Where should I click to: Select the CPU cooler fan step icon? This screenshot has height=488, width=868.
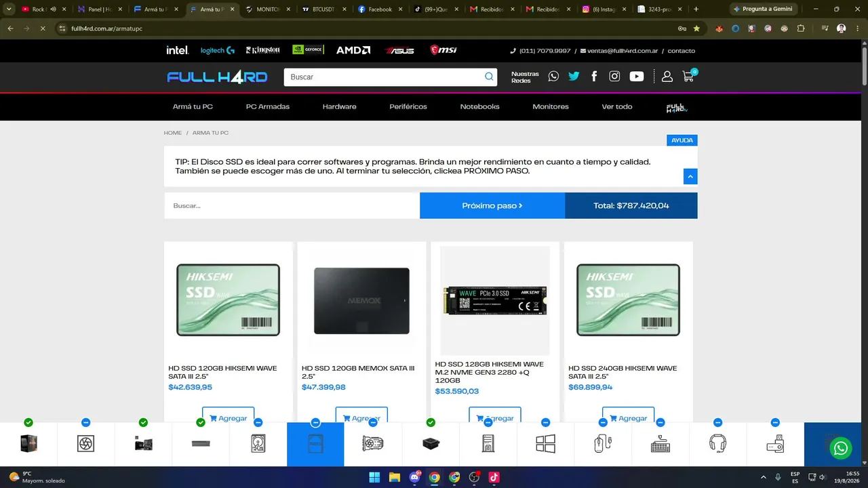tap(85, 444)
